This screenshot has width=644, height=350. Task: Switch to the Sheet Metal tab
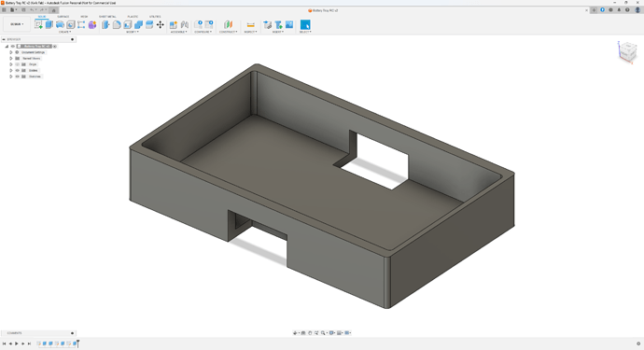point(107,17)
